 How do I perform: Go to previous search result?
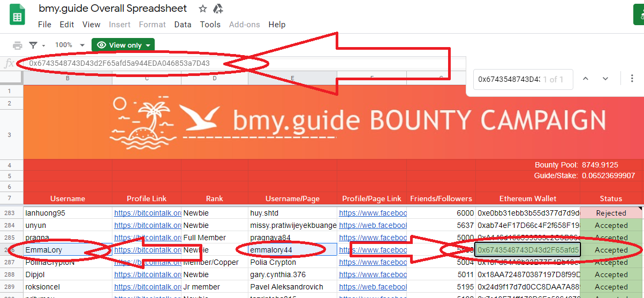click(585, 79)
